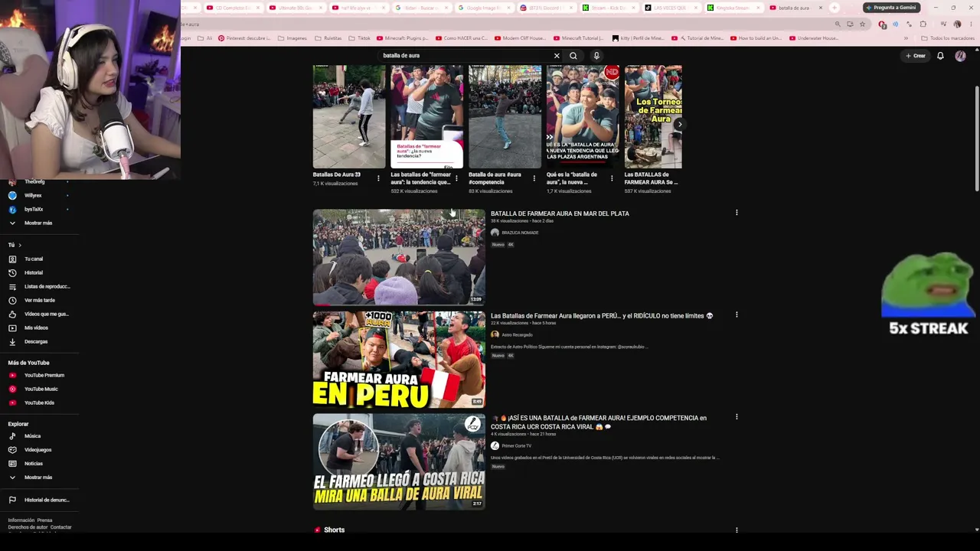Explore Noticias category
This screenshot has width=980, height=551.
[38, 464]
